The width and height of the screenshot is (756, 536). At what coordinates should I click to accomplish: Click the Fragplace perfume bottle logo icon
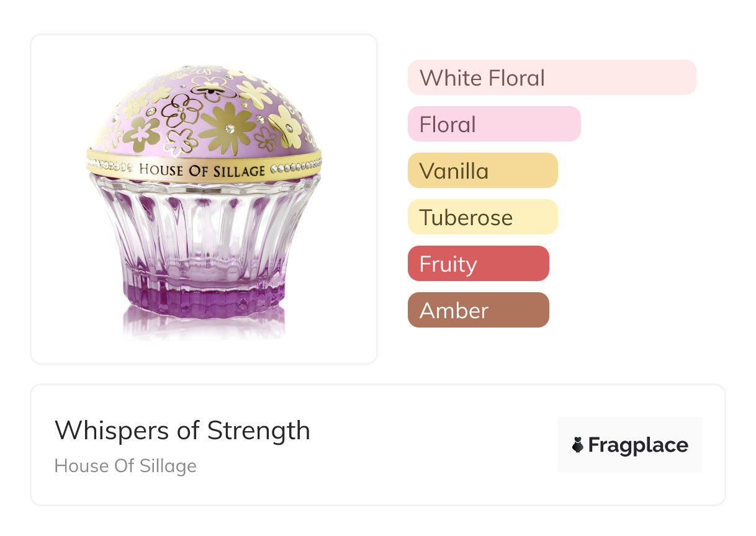[x=578, y=445]
